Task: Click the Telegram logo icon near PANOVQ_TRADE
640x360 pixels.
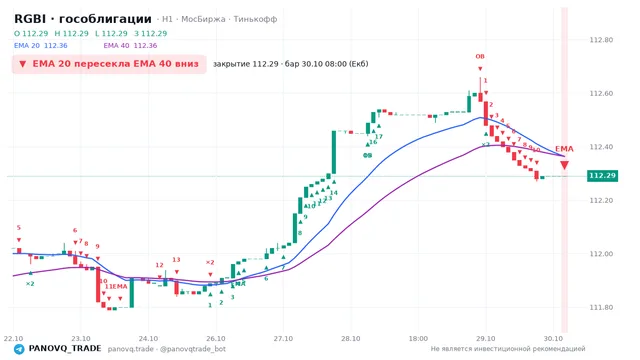Action: [x=19, y=349]
